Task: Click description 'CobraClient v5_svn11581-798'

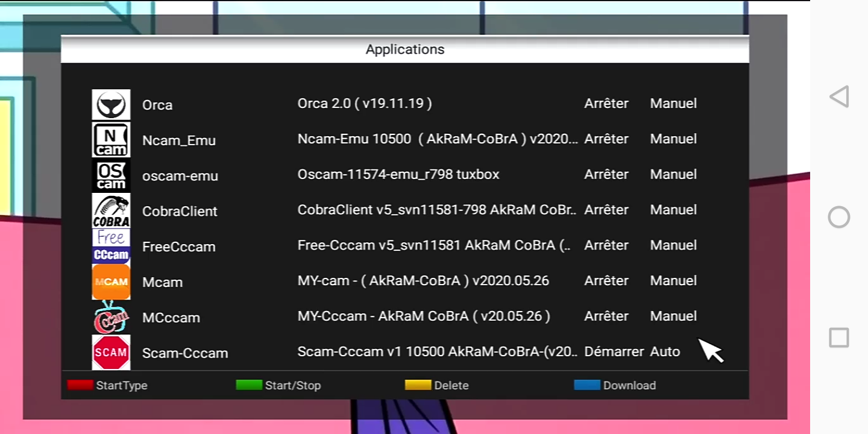Action: (x=438, y=210)
